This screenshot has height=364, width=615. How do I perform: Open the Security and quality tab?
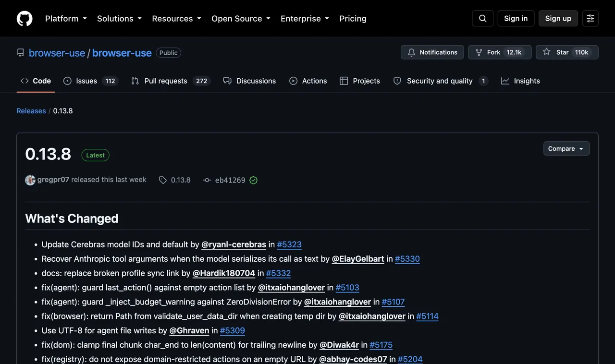[441, 81]
